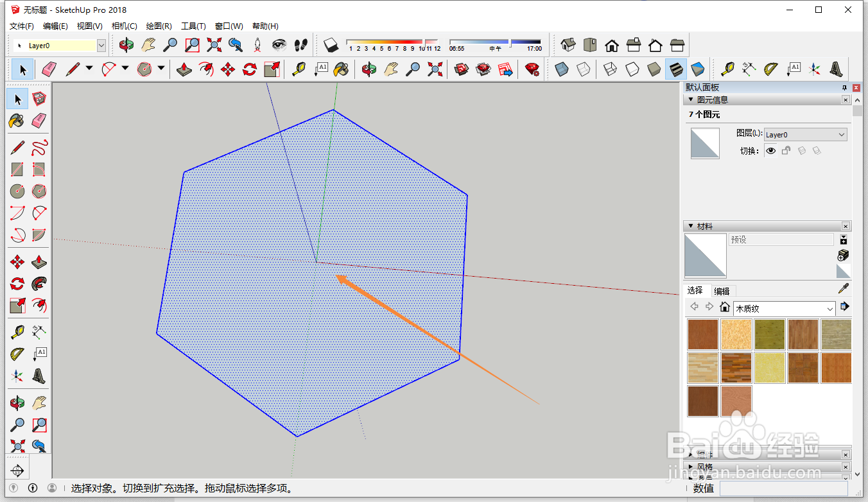Open the 3D Warehouse
Screen dimensions: 868x502
pos(462,69)
